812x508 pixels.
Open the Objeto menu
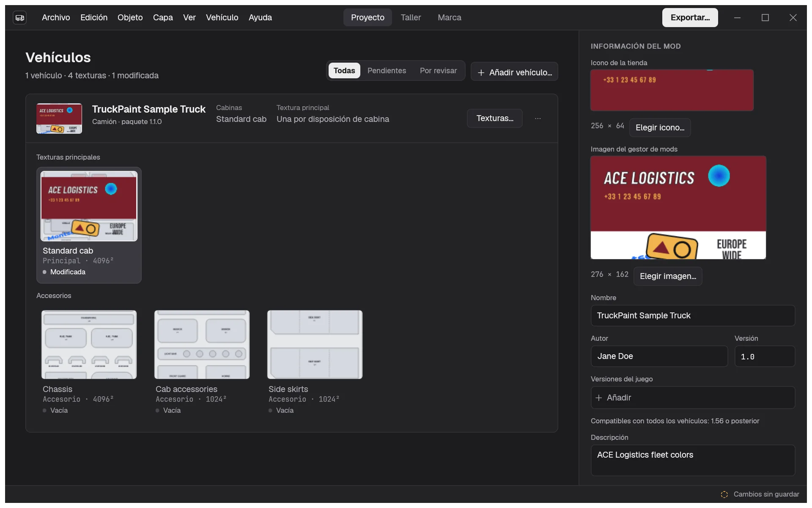point(130,18)
